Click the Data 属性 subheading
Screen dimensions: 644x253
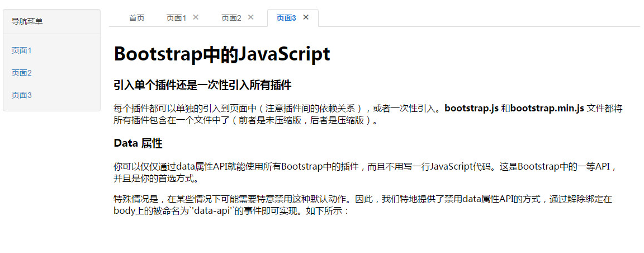(x=138, y=144)
